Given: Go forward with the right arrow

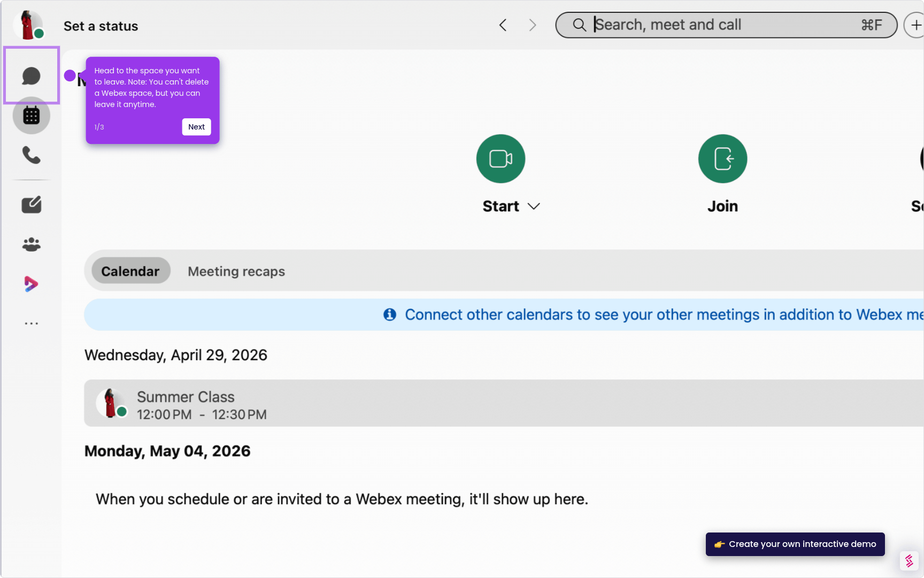Looking at the screenshot, I should tap(533, 25).
